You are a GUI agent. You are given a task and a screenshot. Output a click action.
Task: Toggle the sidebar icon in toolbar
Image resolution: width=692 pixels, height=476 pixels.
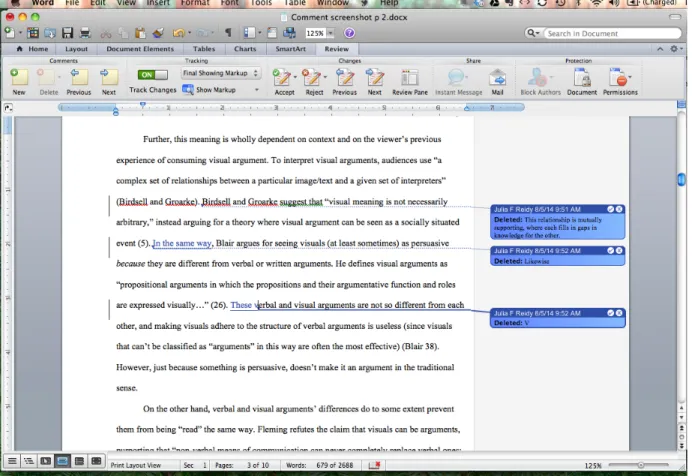click(x=249, y=33)
